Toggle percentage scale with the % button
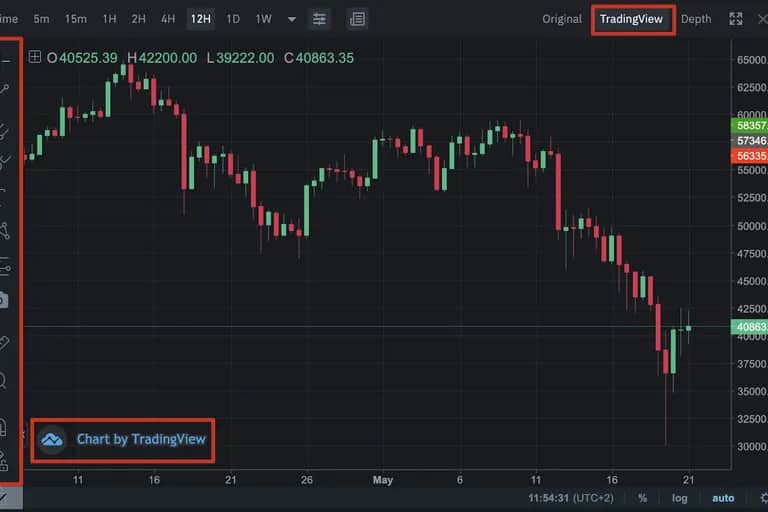Screen dimensions: 768x512 (x=642, y=498)
